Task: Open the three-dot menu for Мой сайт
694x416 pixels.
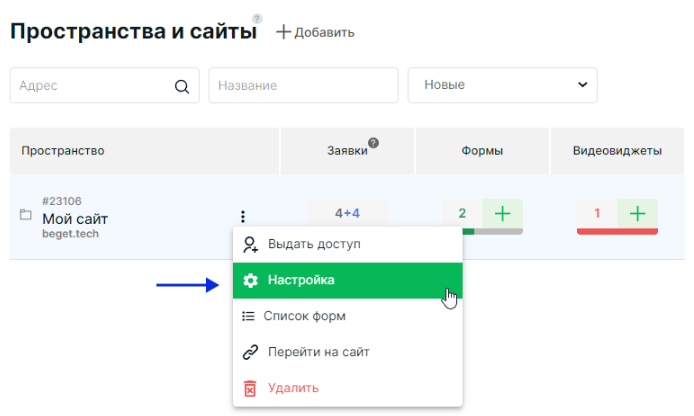Action: [x=243, y=216]
